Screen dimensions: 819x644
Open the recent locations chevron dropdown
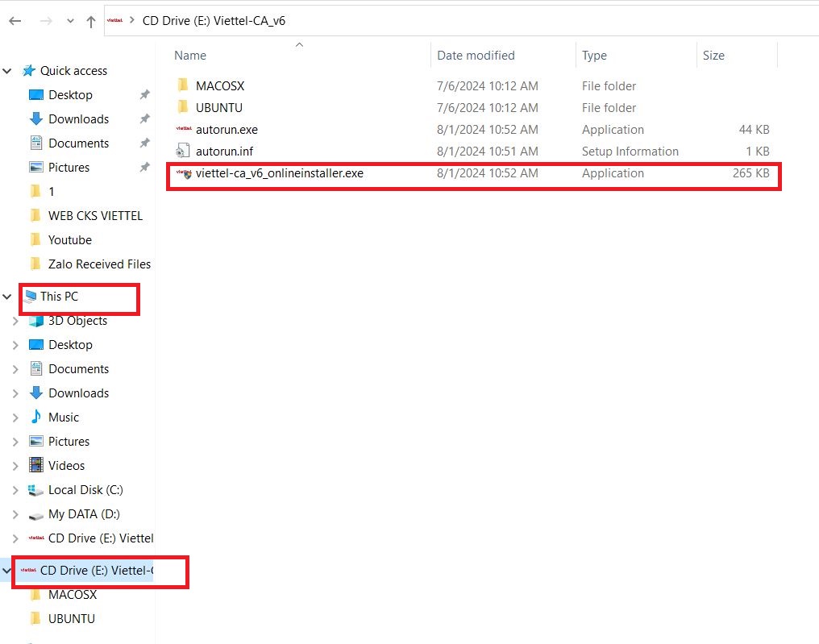(69, 22)
